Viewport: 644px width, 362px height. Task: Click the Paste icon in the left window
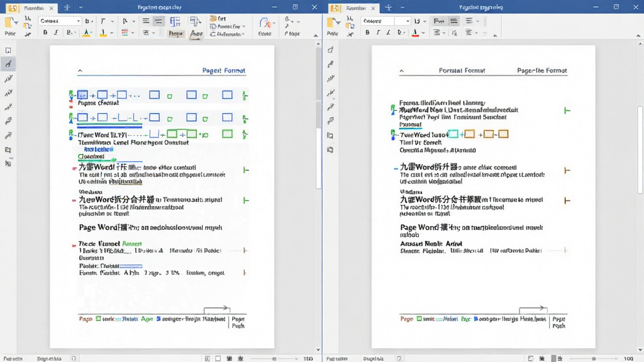(10, 23)
